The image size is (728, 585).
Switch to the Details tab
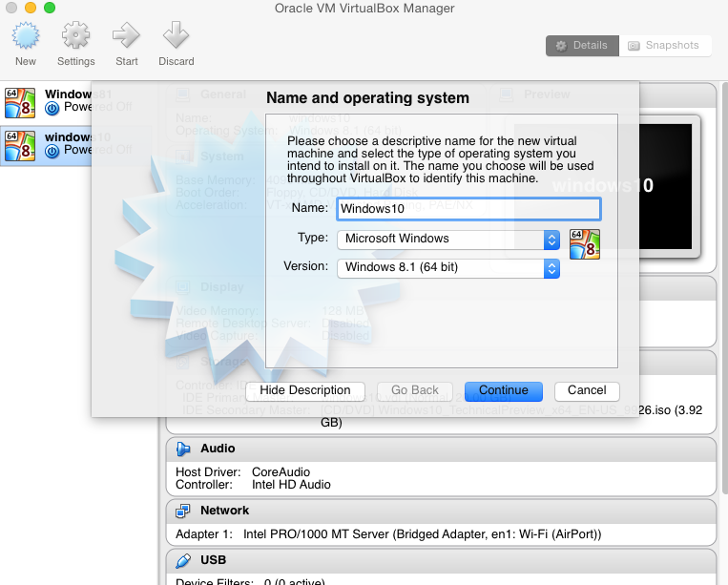[581, 45]
